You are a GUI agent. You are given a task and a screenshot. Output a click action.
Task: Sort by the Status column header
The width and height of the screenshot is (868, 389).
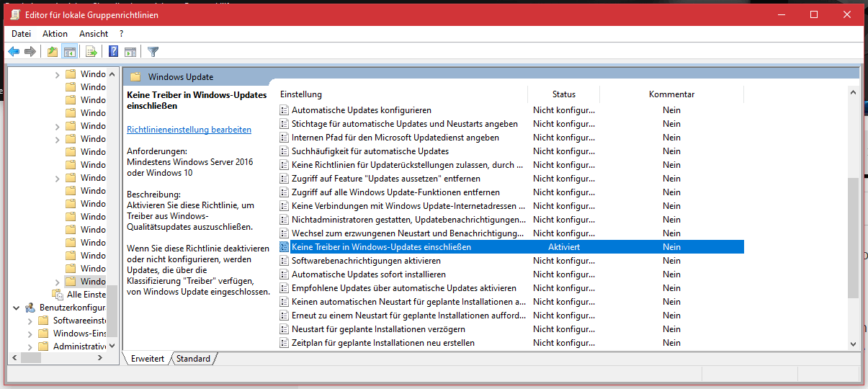(x=564, y=94)
